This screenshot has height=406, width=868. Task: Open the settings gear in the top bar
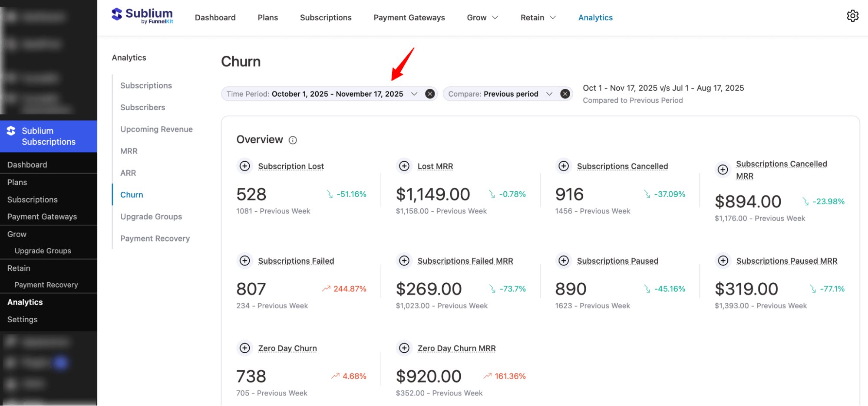click(853, 16)
